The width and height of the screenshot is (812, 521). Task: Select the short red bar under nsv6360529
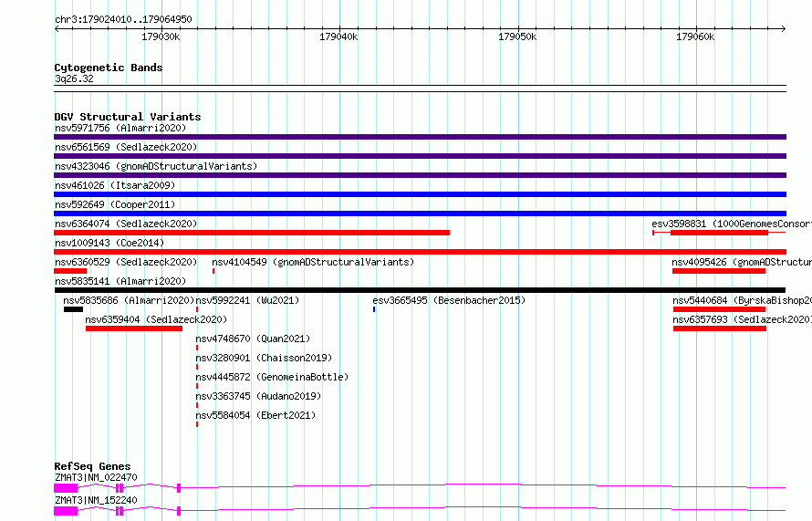(70, 271)
